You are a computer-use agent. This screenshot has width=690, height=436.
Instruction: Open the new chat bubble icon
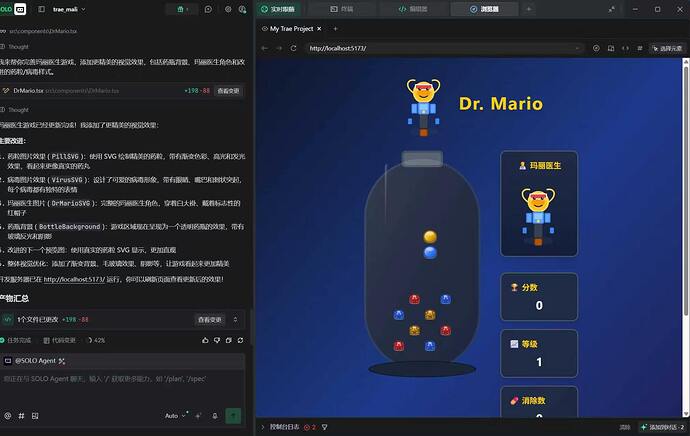click(209, 9)
